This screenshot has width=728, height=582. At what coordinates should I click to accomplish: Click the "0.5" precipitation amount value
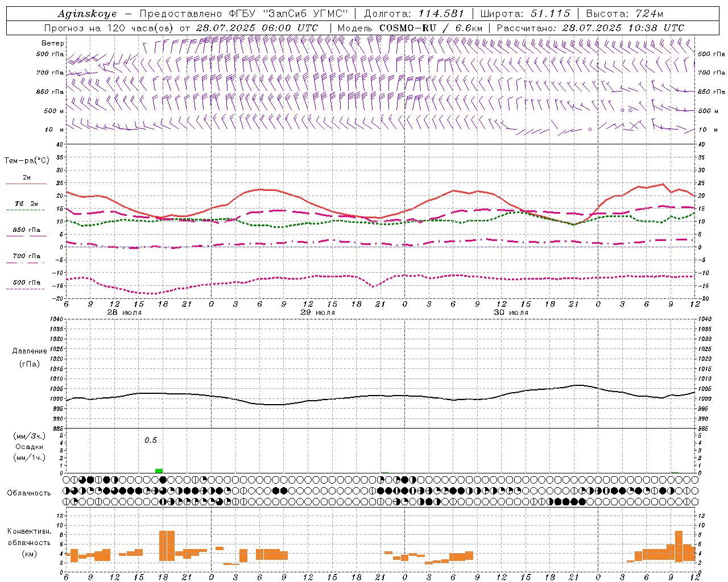pyautogui.click(x=150, y=440)
